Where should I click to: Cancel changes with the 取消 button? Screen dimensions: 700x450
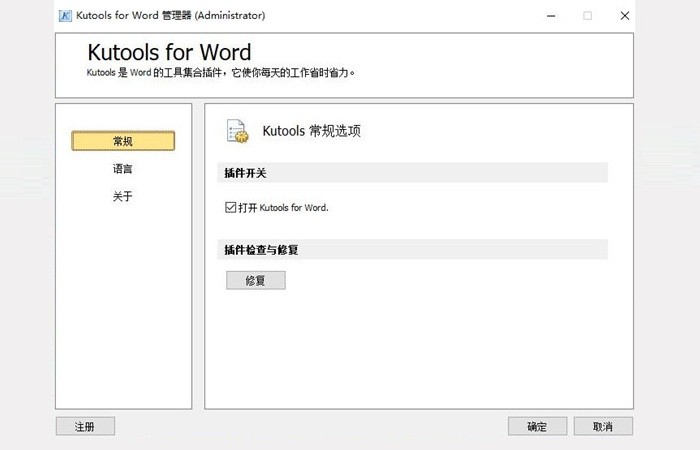[603, 426]
